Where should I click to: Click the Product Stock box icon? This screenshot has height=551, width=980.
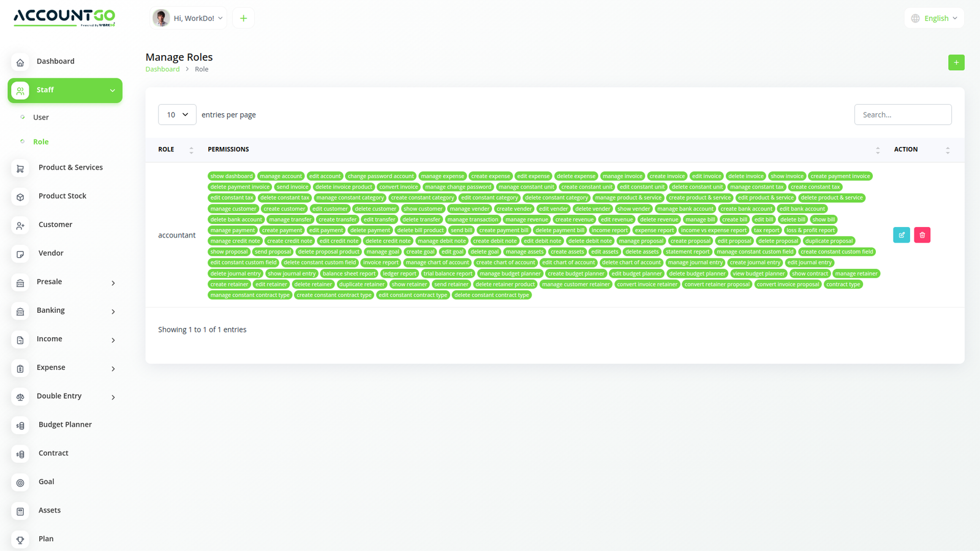pyautogui.click(x=20, y=197)
